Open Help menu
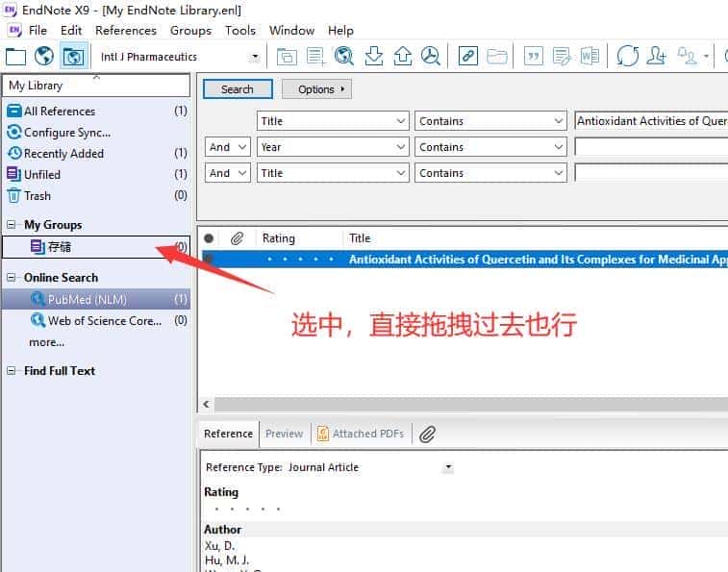Screen dimensions: 728x572 [340, 30]
